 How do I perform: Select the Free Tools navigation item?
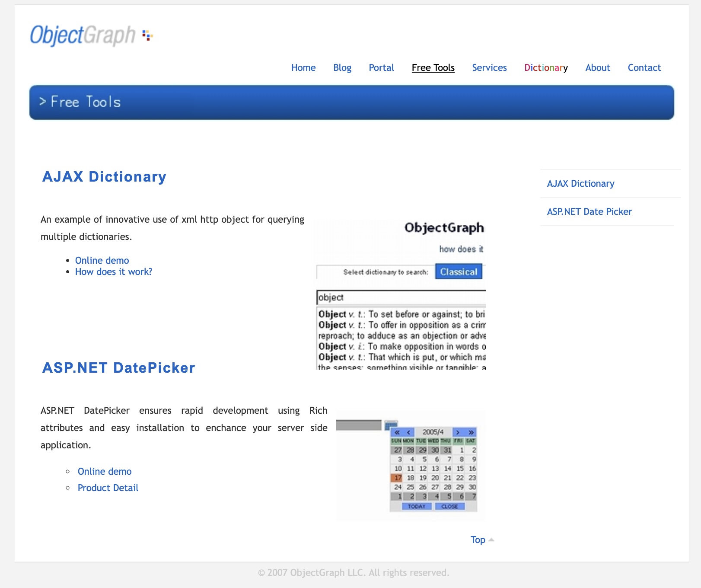[433, 67]
